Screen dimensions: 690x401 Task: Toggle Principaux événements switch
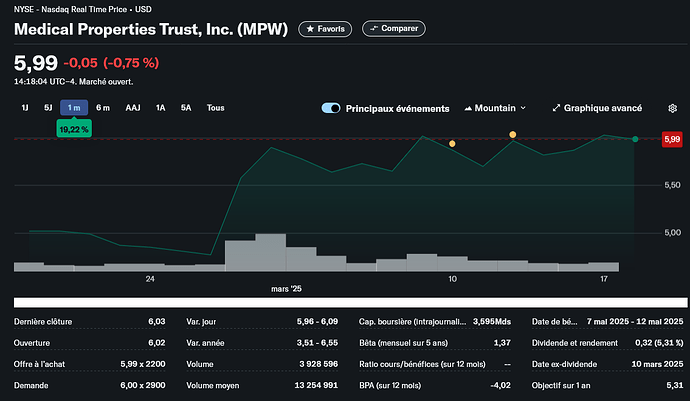pos(331,108)
